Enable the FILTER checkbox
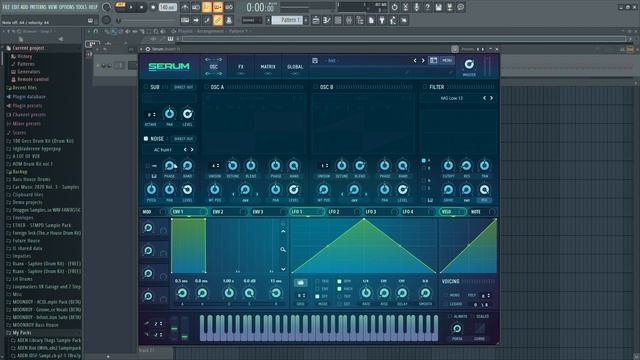Screen dimensions: 640x360 coord(425,87)
